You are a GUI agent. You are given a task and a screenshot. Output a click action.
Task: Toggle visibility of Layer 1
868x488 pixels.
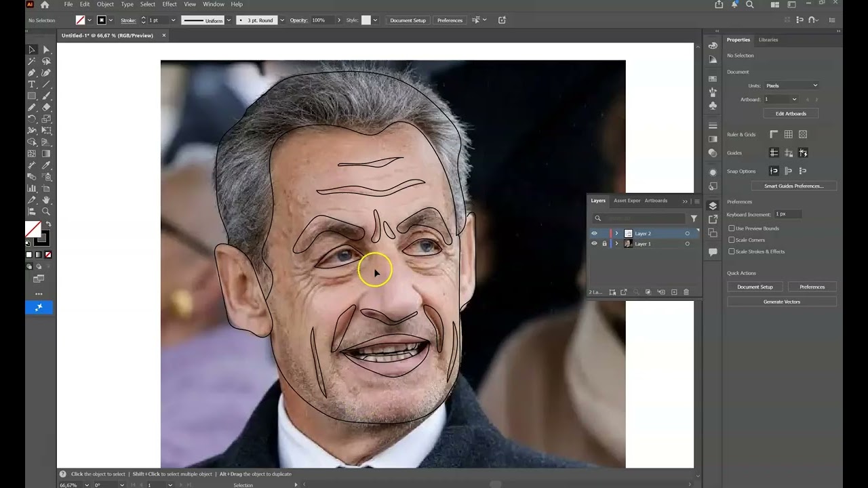click(x=594, y=243)
